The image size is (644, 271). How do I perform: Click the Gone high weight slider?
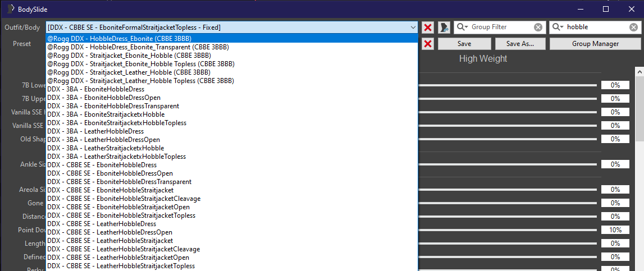508,203
